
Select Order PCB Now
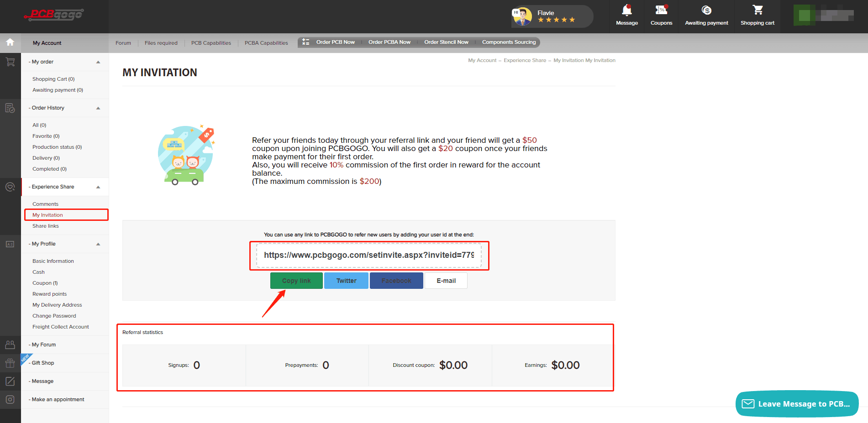click(336, 42)
